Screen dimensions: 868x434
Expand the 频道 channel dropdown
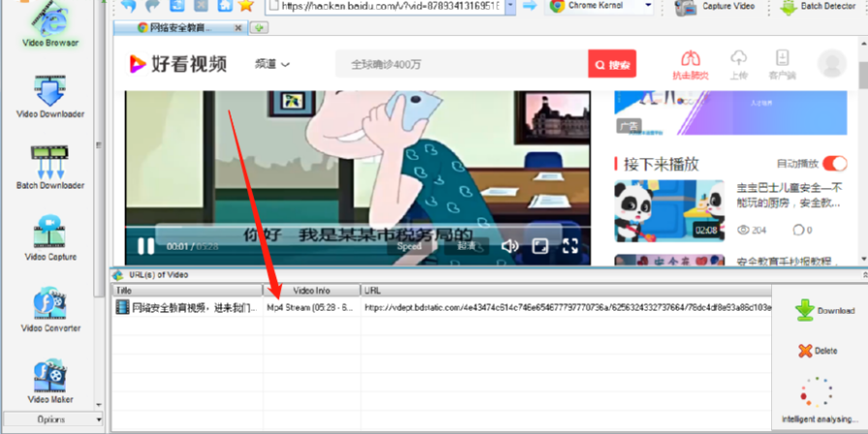click(272, 64)
